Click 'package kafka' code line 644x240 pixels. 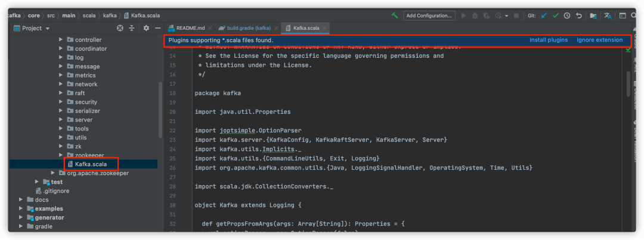[218, 93]
